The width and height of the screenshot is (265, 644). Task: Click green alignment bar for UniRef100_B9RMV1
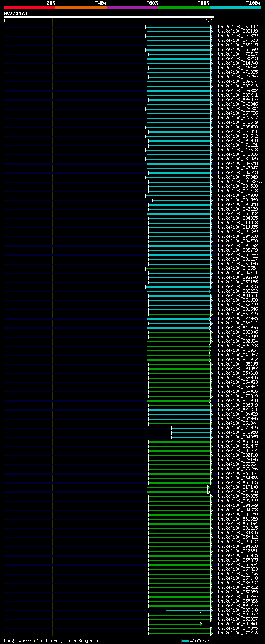(175, 624)
